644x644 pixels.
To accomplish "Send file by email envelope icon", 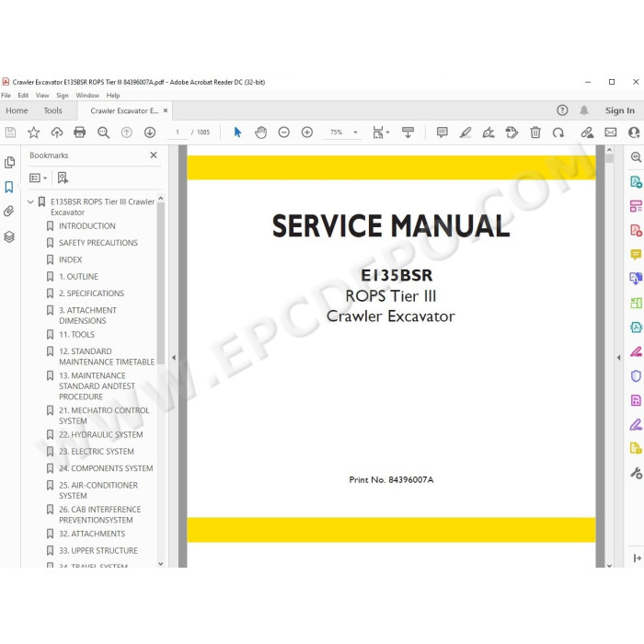I will click(611, 132).
